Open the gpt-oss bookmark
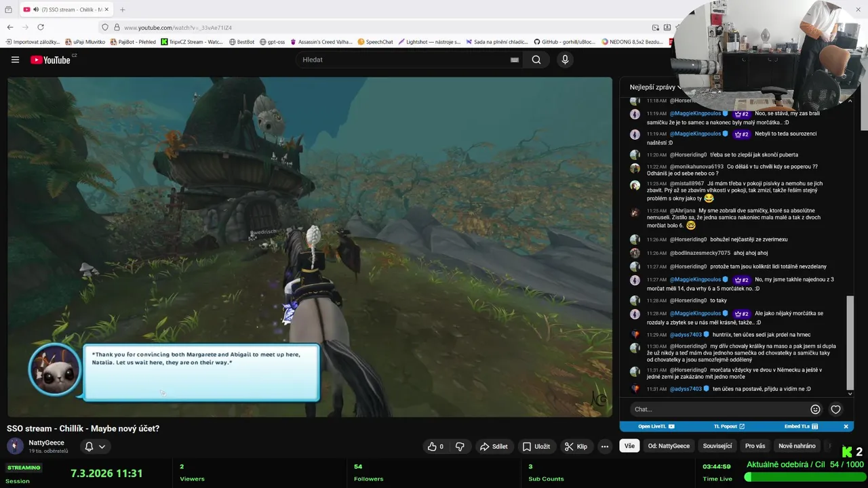 [272, 42]
